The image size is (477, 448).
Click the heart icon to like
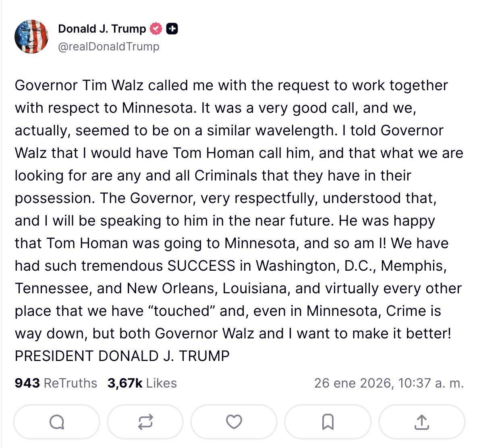(234, 422)
